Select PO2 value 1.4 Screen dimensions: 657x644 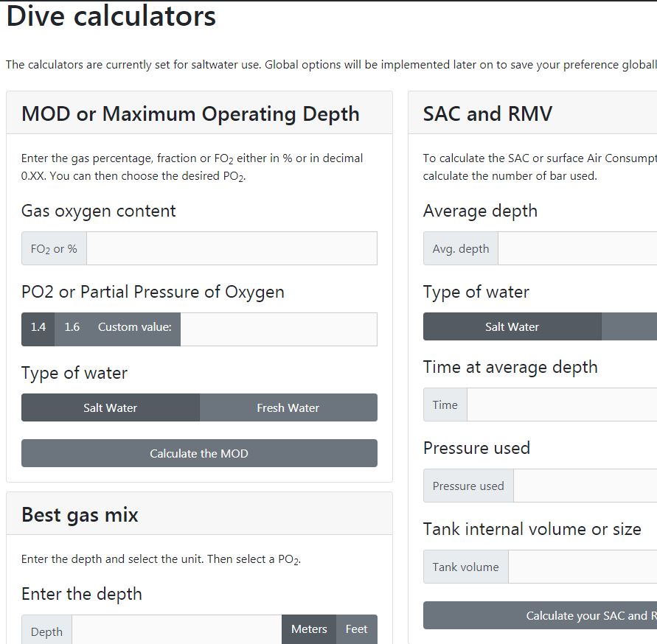tap(37, 327)
